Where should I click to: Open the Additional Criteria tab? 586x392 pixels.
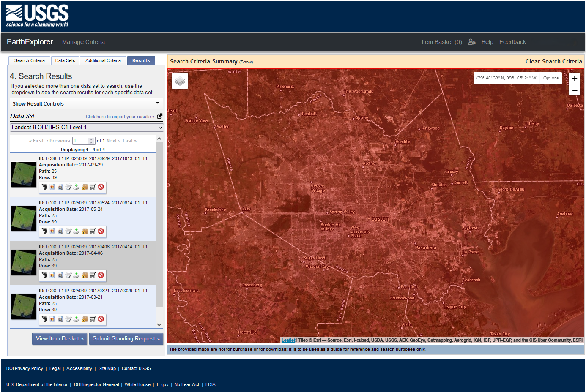tap(103, 60)
